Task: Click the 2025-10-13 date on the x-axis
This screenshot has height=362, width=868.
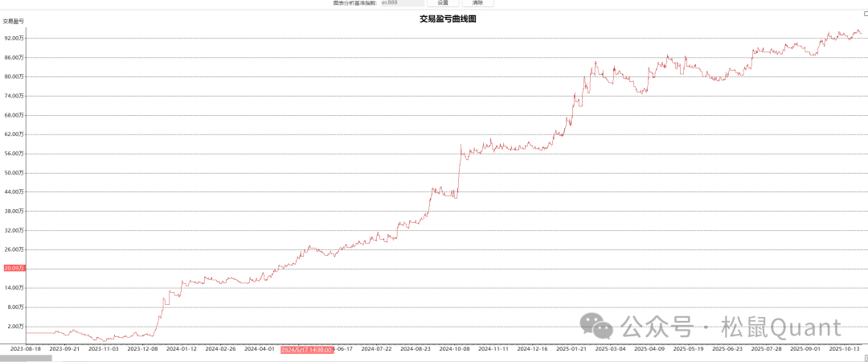Action: (x=845, y=349)
